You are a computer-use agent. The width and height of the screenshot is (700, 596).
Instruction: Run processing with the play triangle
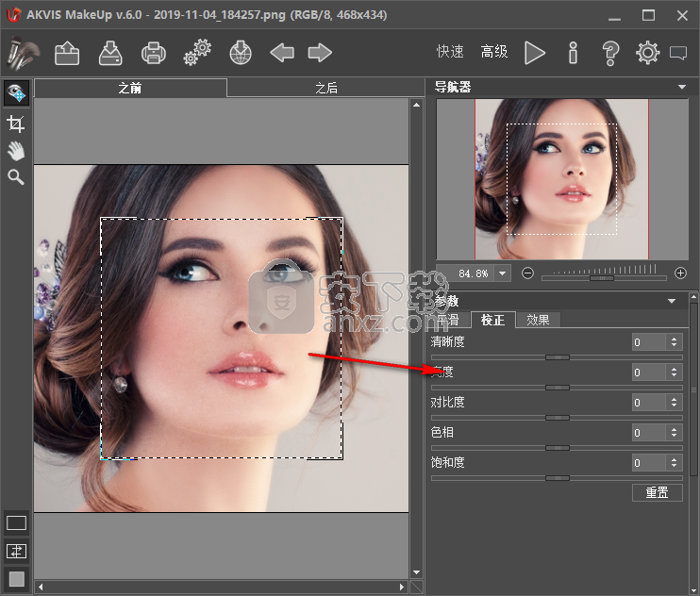click(x=534, y=53)
